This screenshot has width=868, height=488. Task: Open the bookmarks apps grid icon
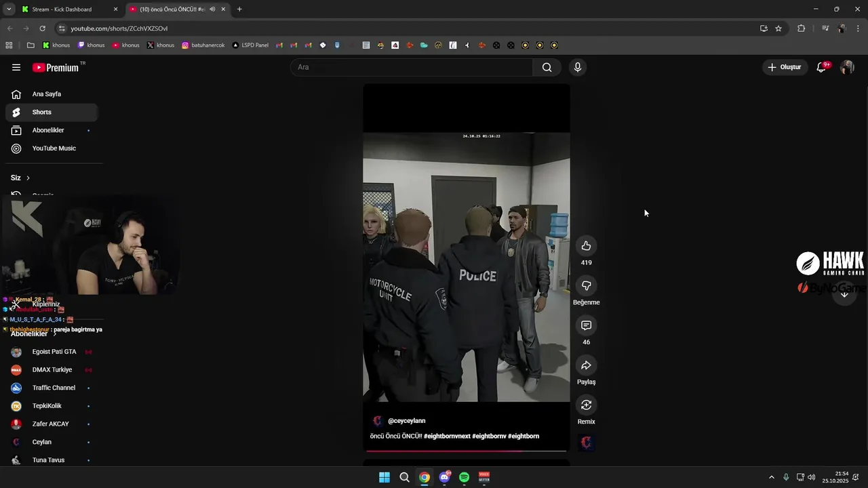click(9, 45)
